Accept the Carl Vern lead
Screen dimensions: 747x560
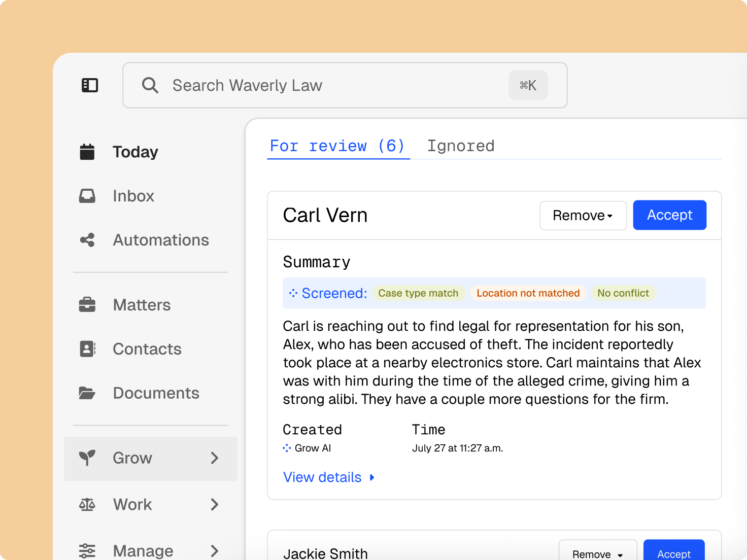[669, 215]
